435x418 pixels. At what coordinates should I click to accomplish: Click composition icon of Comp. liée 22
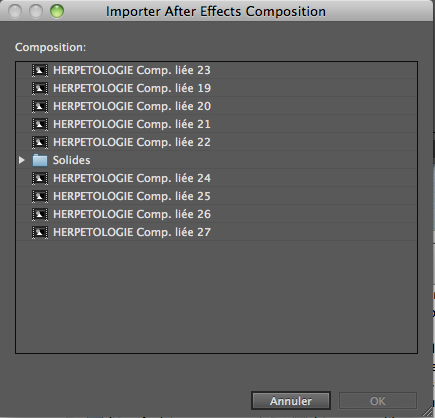(x=40, y=142)
